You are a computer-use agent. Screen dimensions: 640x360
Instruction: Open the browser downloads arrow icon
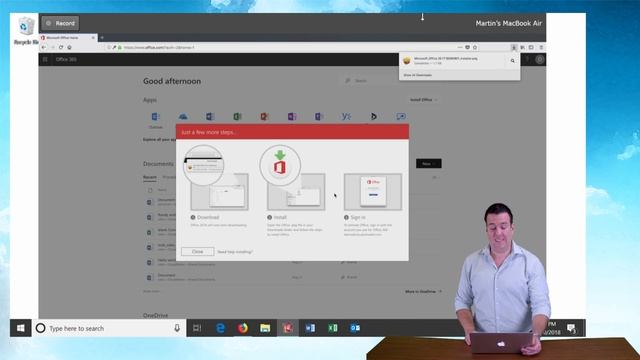point(514,47)
